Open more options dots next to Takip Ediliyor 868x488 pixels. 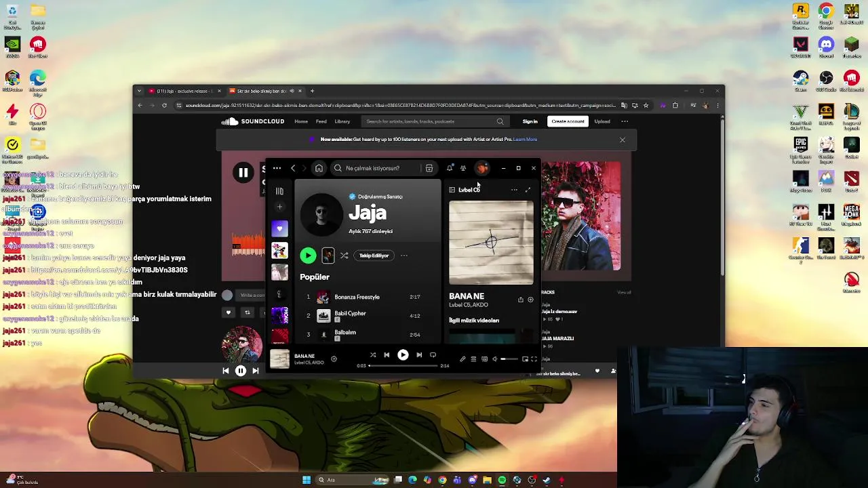(404, 256)
